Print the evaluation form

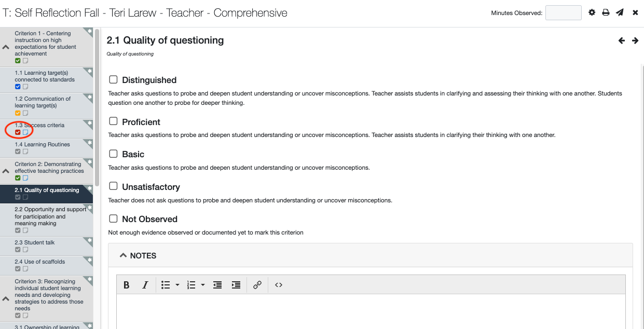[606, 12]
